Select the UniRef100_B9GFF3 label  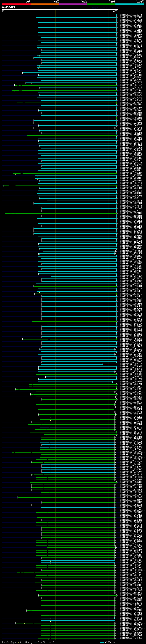coord(131,53)
